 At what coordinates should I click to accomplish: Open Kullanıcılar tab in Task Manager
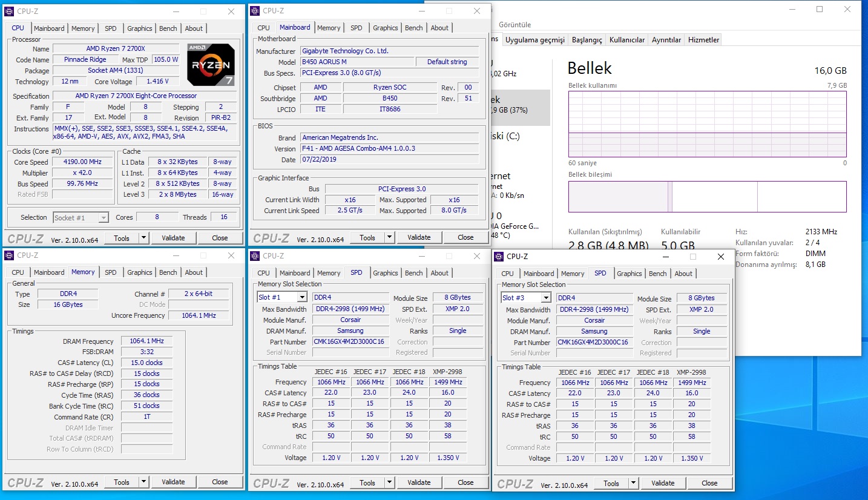pos(627,40)
